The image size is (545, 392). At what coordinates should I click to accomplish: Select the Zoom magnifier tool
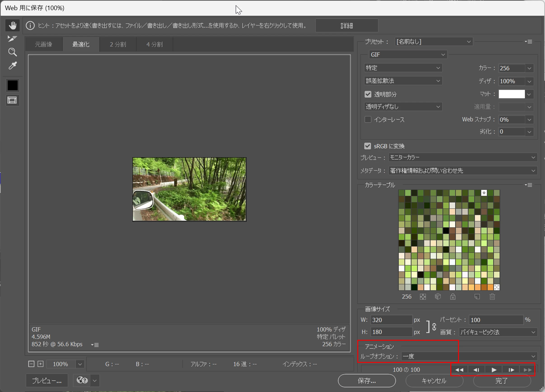pos(12,52)
